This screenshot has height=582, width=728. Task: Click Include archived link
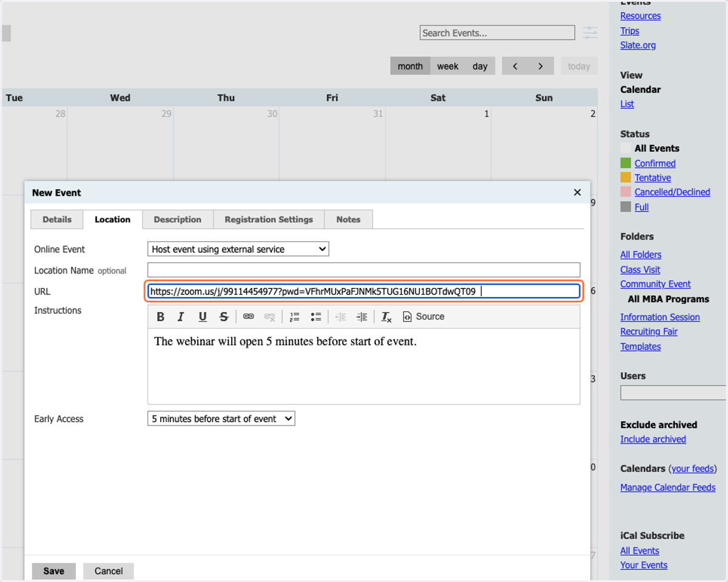(x=653, y=439)
